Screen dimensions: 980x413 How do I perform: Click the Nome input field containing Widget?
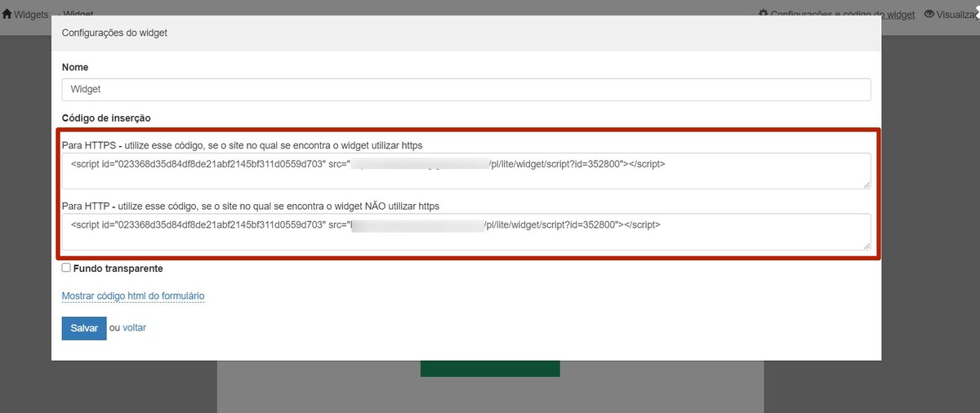click(x=466, y=90)
